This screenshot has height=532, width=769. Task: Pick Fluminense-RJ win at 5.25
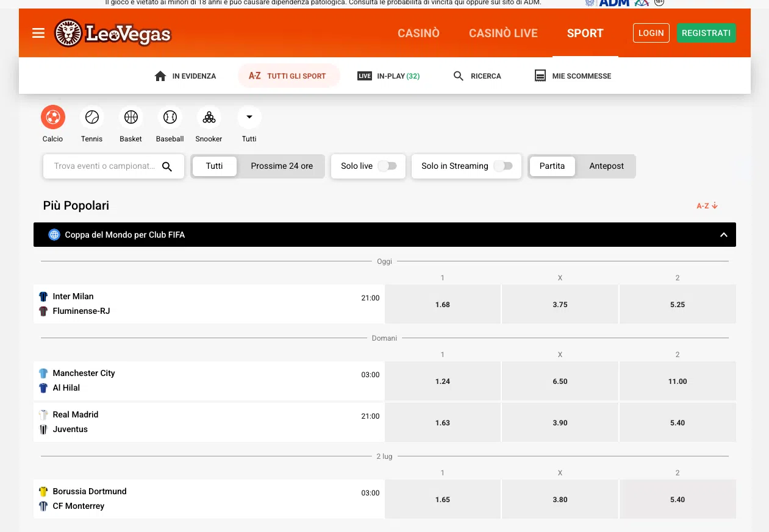point(678,305)
